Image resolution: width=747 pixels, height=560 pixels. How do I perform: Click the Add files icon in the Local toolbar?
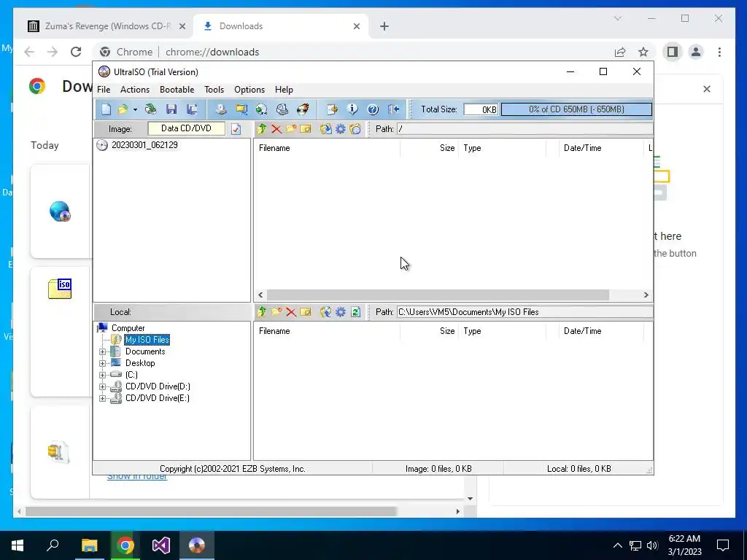(x=326, y=312)
